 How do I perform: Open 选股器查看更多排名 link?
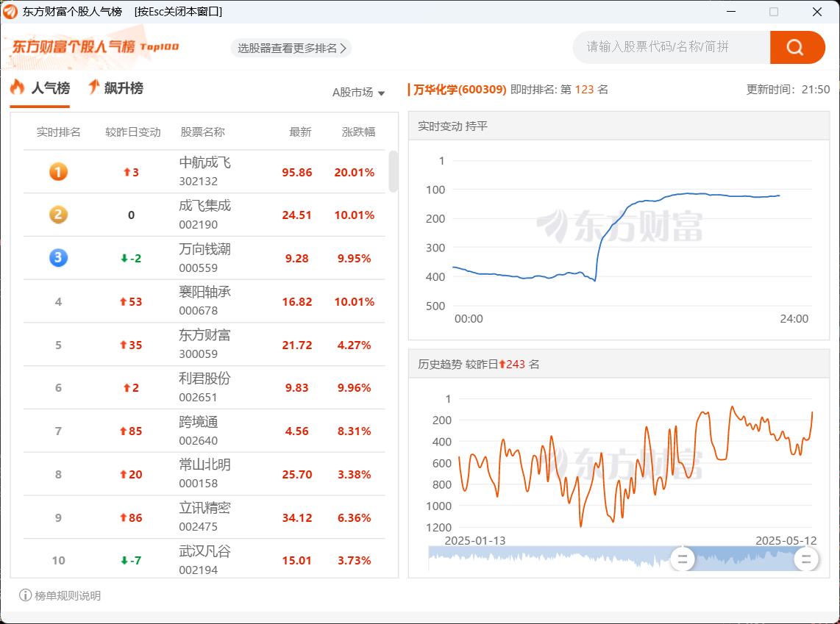[x=291, y=49]
